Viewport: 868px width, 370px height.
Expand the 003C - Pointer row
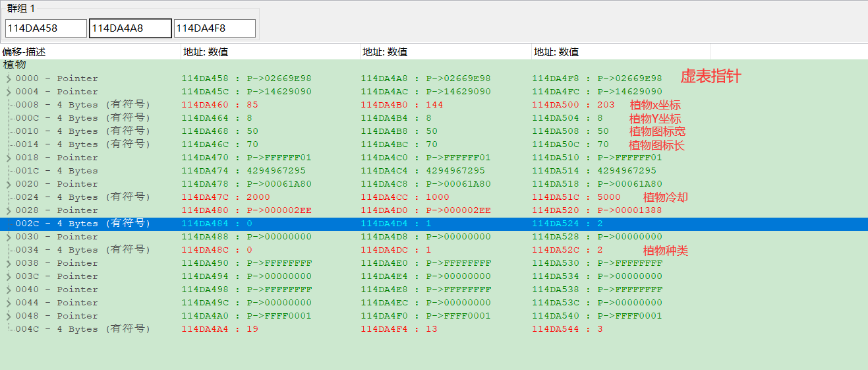pyautogui.click(x=9, y=276)
